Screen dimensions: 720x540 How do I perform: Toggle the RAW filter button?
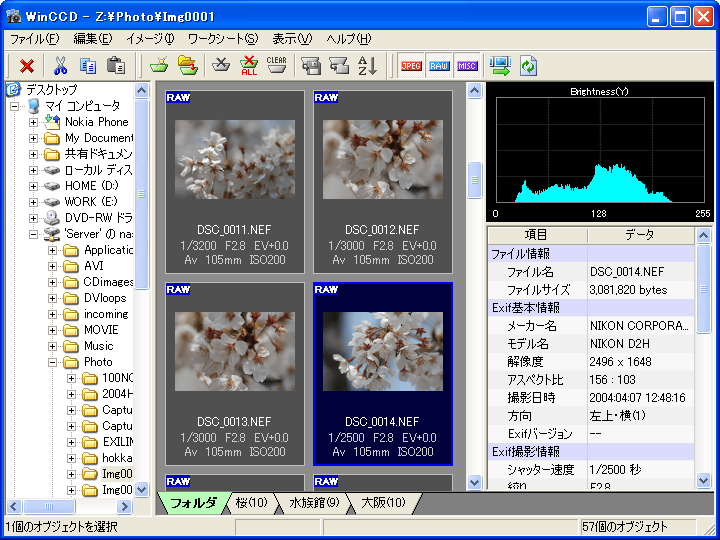[x=439, y=66]
